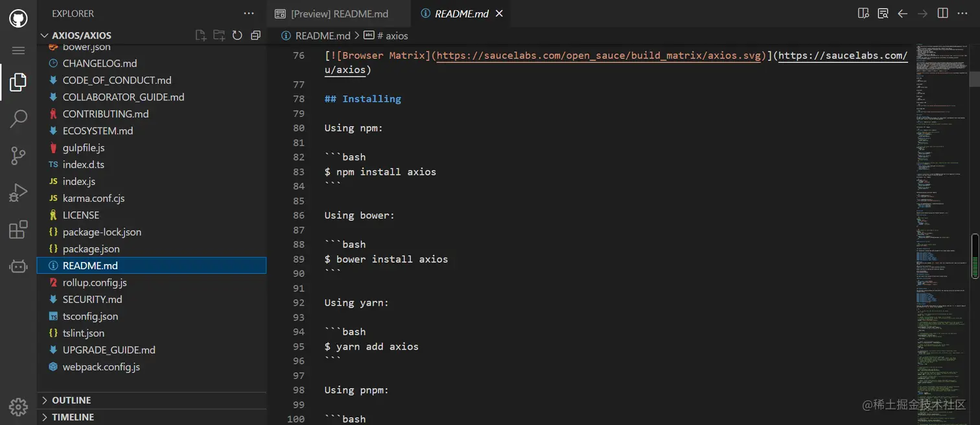Click the open preview icon
The height and width of the screenshot is (425, 980).
(883, 14)
